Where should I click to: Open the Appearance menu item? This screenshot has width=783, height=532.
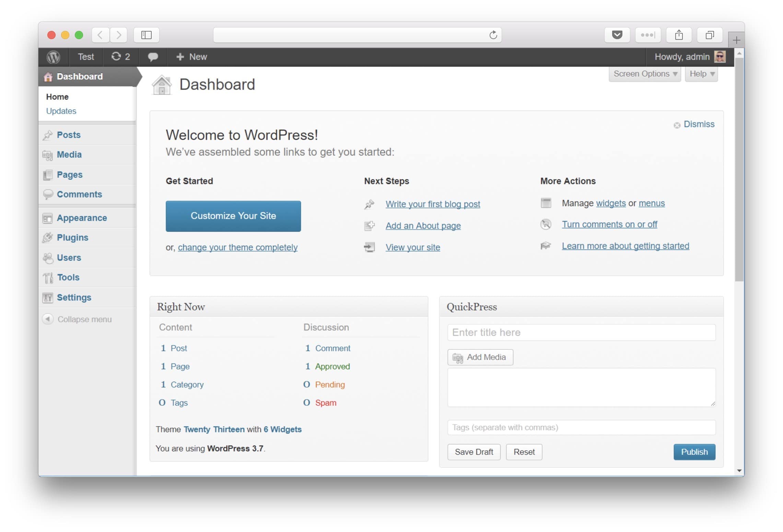(x=82, y=218)
